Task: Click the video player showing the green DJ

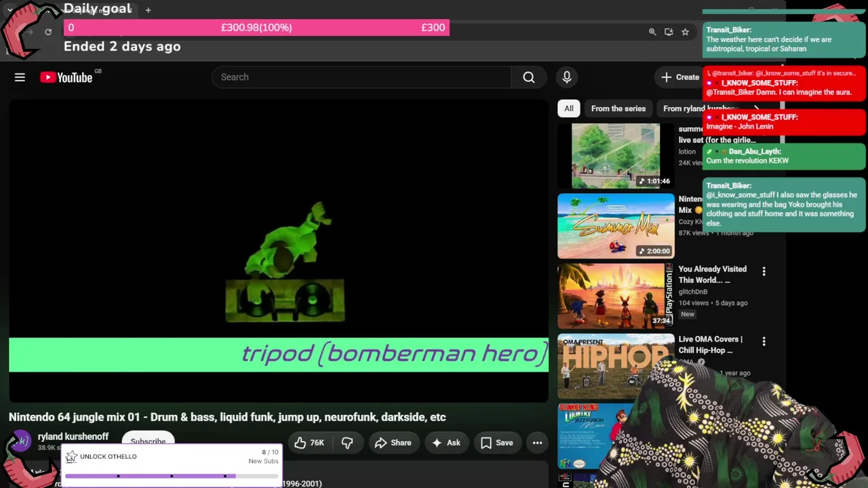Action: (279, 251)
